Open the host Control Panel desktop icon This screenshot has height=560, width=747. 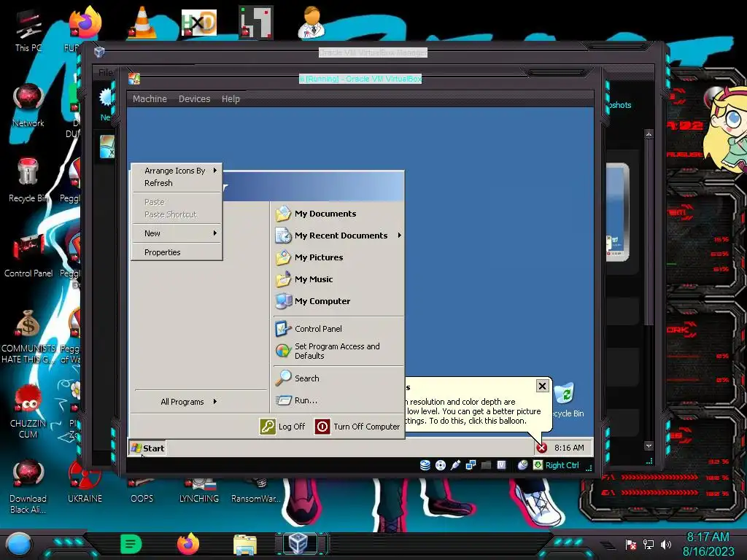28,256
